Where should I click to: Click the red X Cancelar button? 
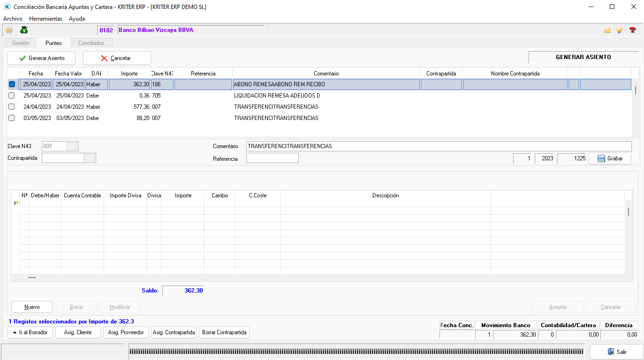(x=117, y=58)
